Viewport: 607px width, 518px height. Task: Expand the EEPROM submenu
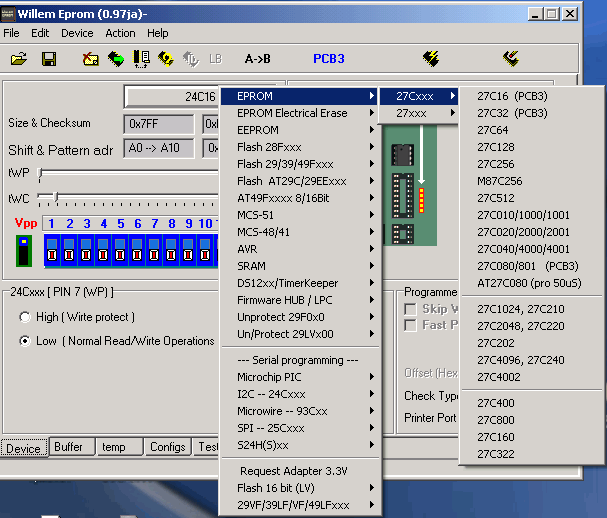tap(300, 130)
